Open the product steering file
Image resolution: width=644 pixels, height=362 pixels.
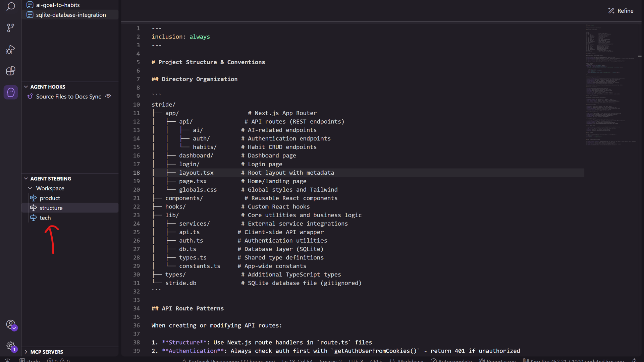[50, 198]
